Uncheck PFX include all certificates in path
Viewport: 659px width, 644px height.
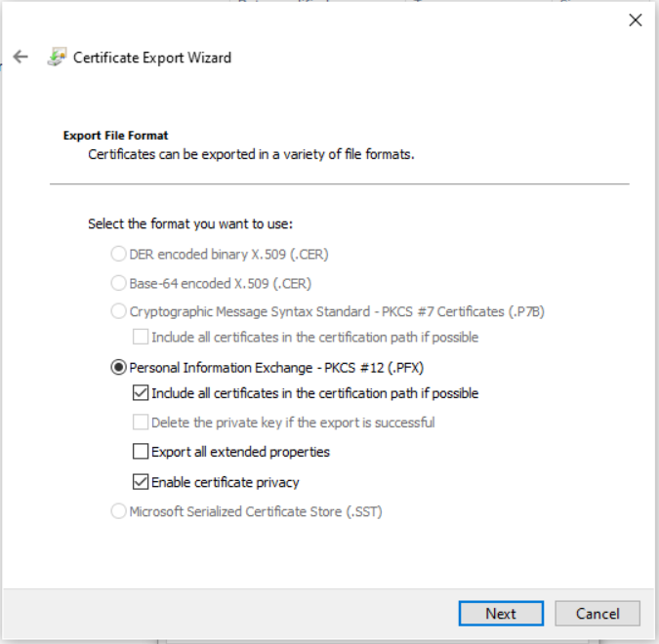click(141, 394)
